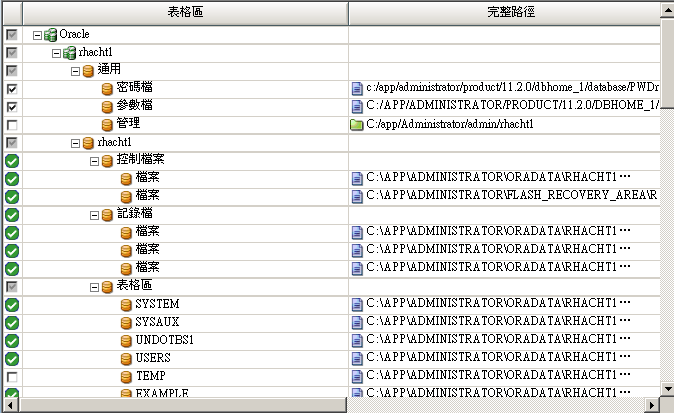
Task: Click the file icon in TEMP row path
Action: point(357,376)
